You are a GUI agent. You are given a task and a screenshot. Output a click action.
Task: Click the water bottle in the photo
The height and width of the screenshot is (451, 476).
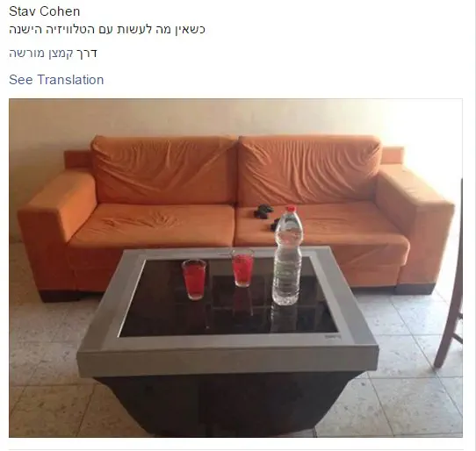click(287, 255)
